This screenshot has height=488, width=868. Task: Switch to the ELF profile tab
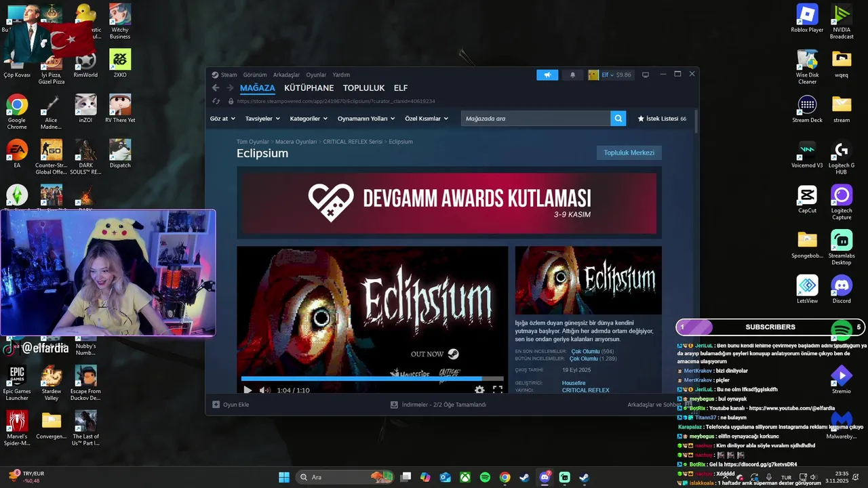401,88
